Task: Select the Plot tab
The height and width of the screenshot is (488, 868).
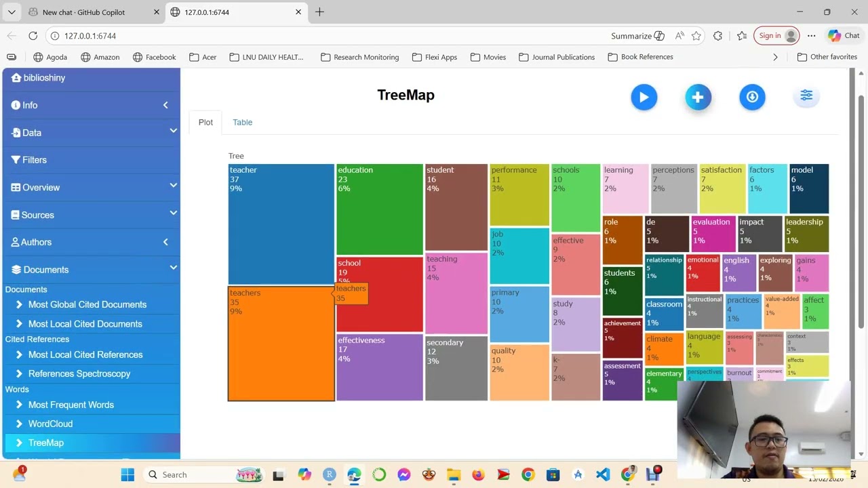Action: [205, 122]
